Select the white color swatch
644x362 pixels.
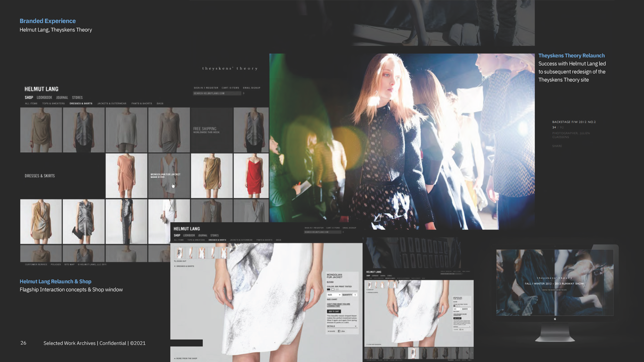[x=333, y=289]
